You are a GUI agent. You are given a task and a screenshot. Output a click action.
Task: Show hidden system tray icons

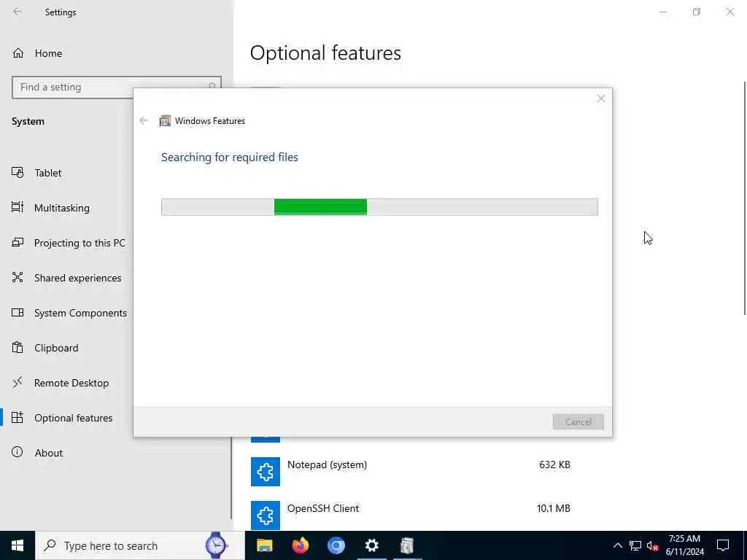617,545
